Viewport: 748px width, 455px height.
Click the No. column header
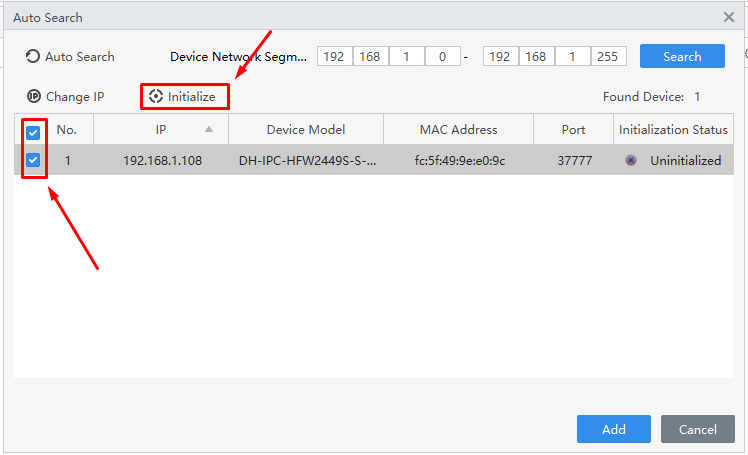(x=67, y=129)
